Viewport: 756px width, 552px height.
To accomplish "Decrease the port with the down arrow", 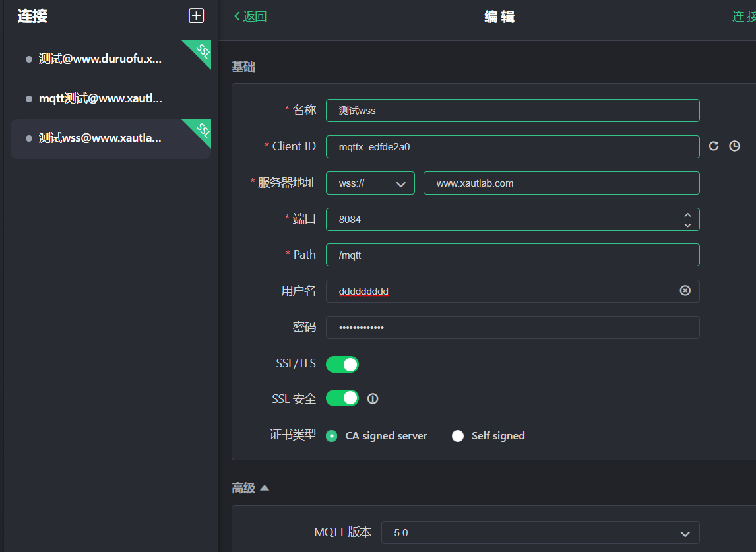I will tap(687, 225).
